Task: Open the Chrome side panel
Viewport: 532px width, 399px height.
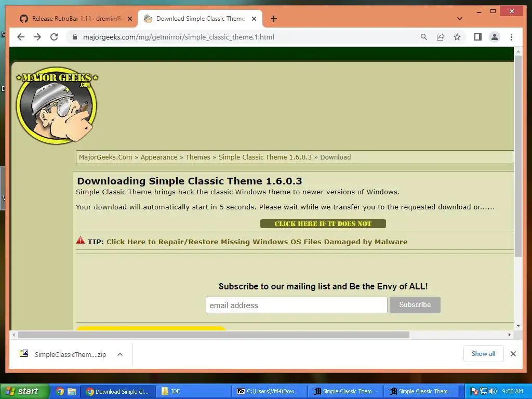Action: point(478,37)
